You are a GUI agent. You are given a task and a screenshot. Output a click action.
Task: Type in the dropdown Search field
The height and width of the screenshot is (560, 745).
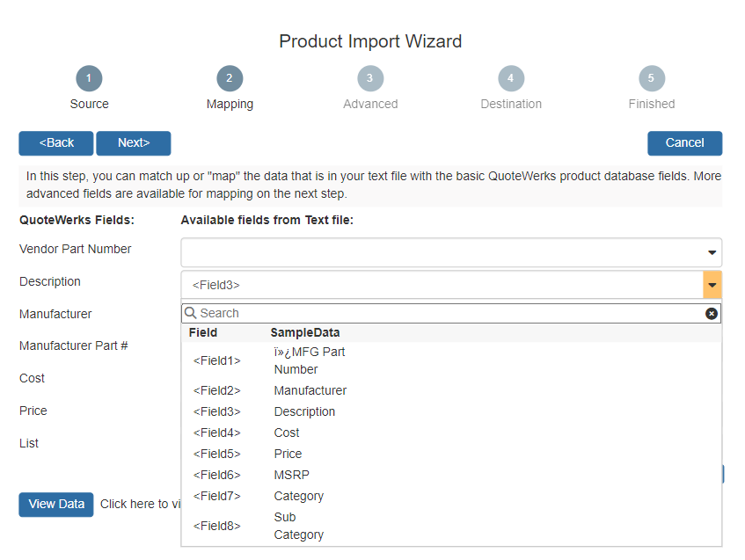449,314
